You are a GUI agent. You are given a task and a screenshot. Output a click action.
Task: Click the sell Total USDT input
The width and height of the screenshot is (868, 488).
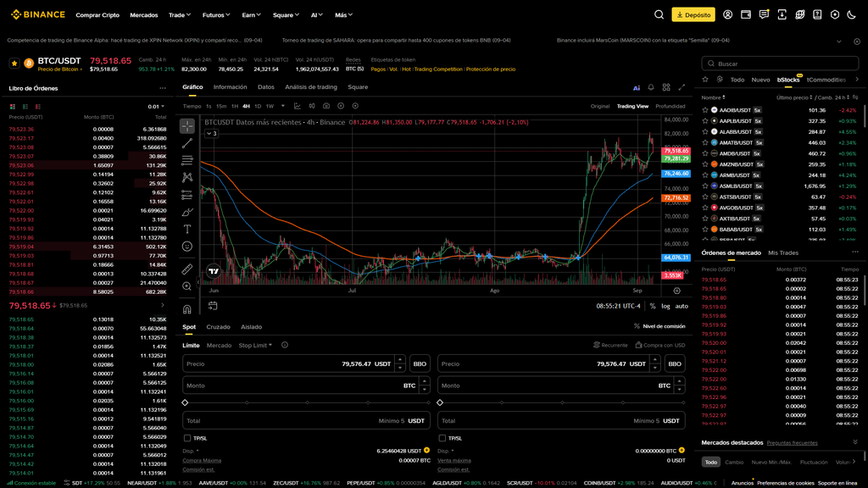(x=561, y=420)
